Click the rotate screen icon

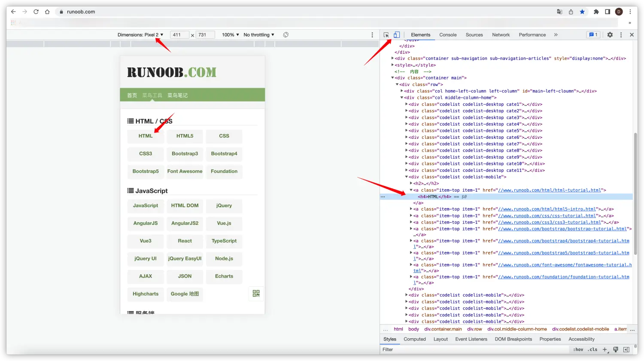tap(286, 35)
